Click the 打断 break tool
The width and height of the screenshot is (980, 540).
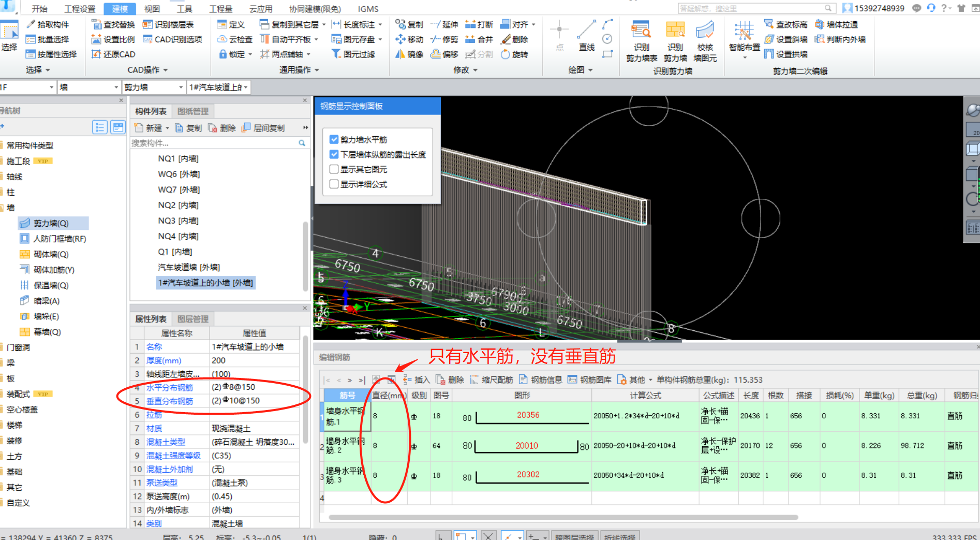point(479,24)
